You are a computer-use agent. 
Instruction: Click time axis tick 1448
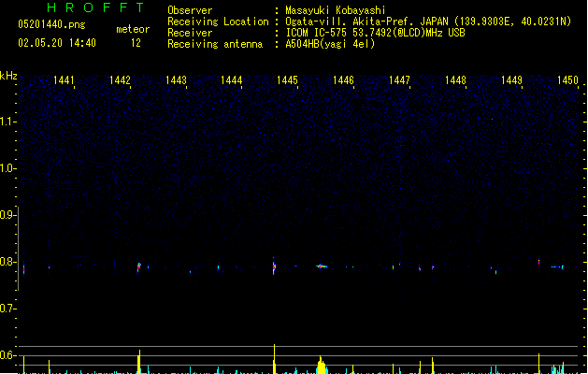(x=455, y=80)
